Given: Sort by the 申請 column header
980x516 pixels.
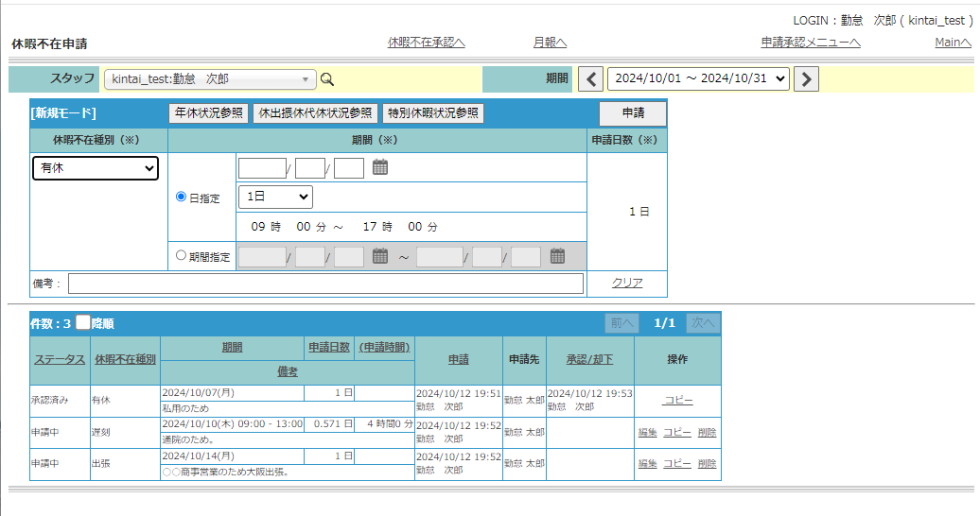Looking at the screenshot, I should pyautogui.click(x=458, y=360).
